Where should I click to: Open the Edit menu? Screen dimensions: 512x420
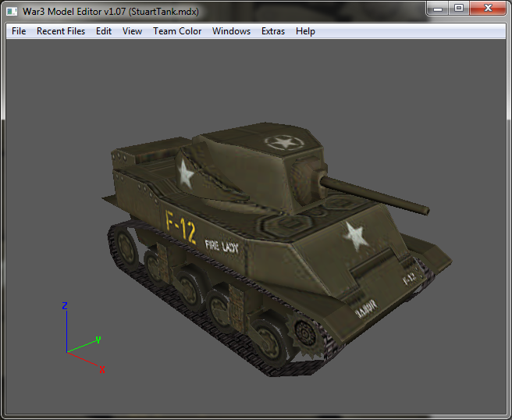(x=104, y=31)
